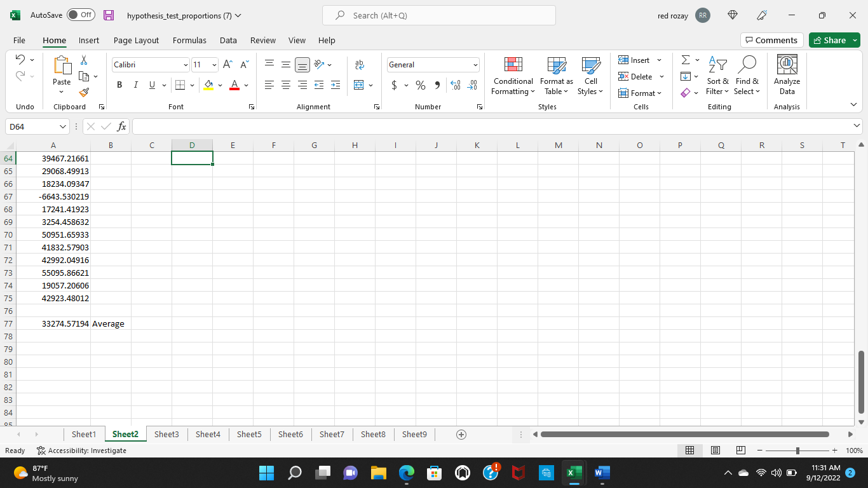Increase font size with larger A icon

pyautogui.click(x=227, y=65)
